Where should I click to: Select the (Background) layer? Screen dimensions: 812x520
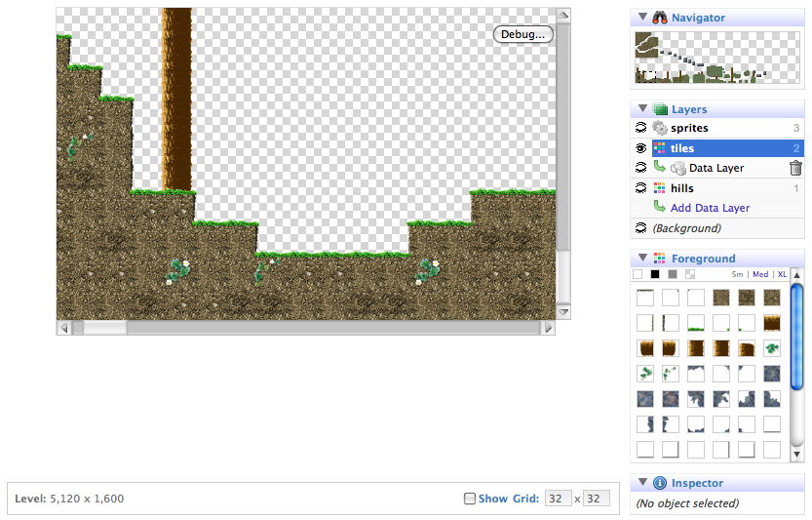pos(686,228)
